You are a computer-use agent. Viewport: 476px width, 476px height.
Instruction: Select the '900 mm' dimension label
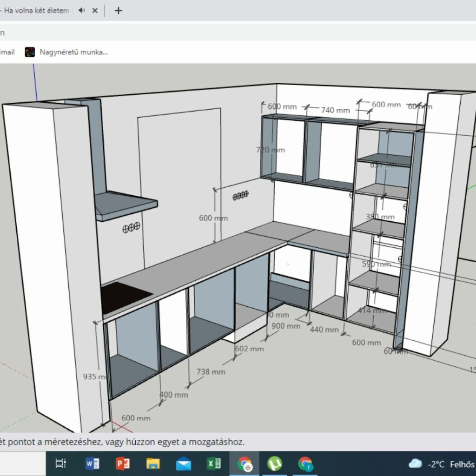tap(286, 326)
